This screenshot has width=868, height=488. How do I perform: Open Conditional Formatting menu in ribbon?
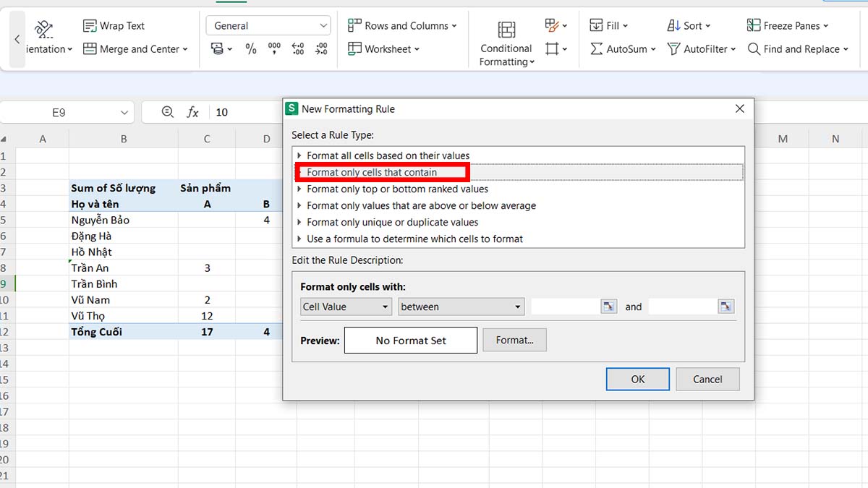coord(506,43)
